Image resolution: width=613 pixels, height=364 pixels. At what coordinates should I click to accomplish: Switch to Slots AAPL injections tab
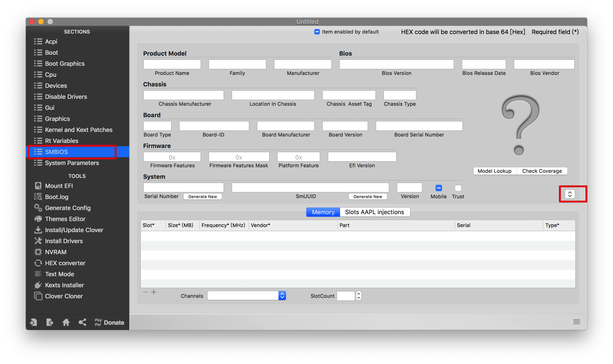coord(375,212)
